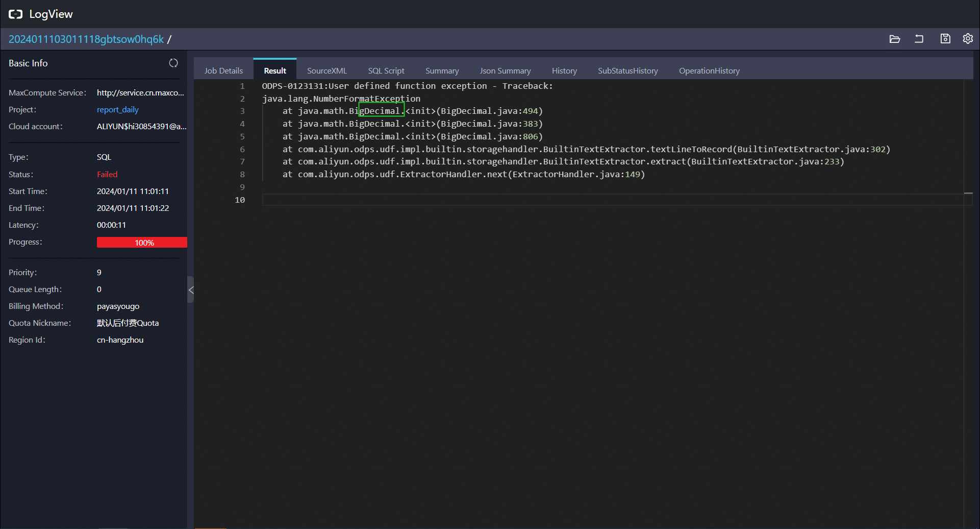Open the report_daily project link
The height and width of the screenshot is (529, 980).
118,110
